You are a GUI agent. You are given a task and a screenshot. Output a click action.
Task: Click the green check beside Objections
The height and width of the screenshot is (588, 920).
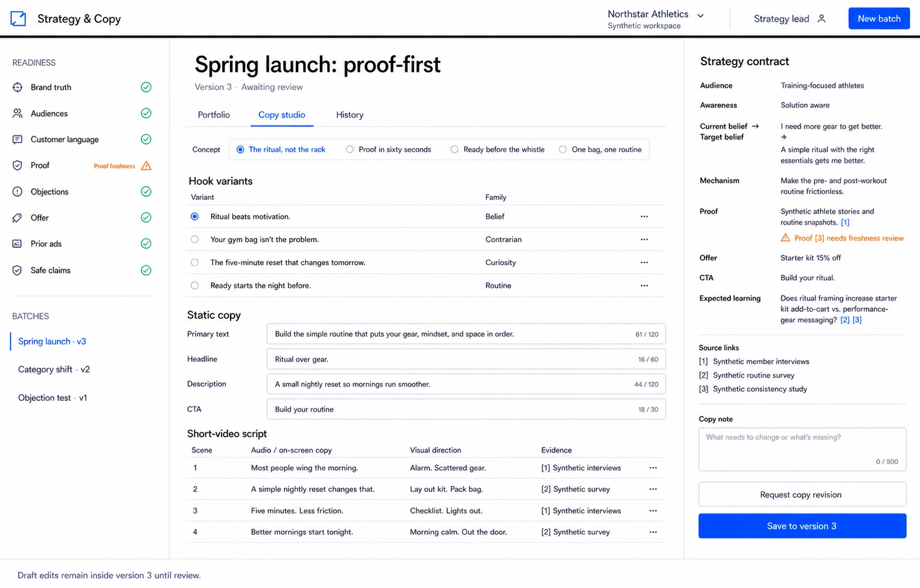tap(146, 192)
